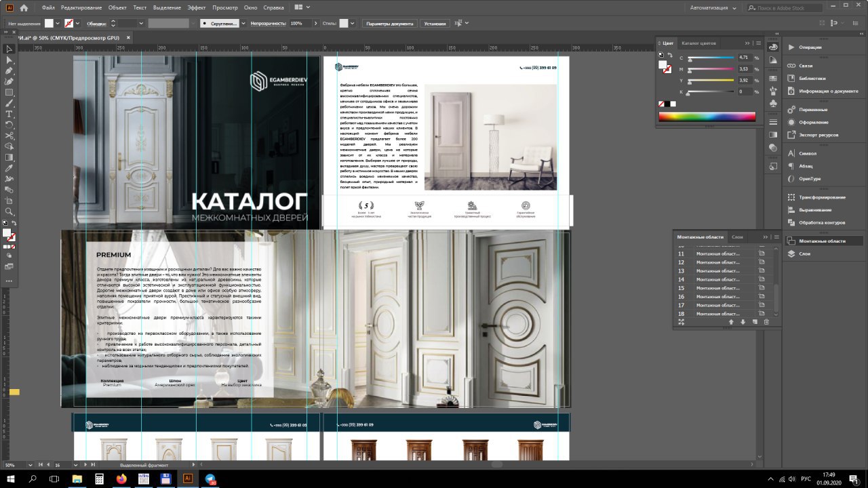Click the Параметры документа button
The width and height of the screenshot is (868, 488).
tap(389, 23)
